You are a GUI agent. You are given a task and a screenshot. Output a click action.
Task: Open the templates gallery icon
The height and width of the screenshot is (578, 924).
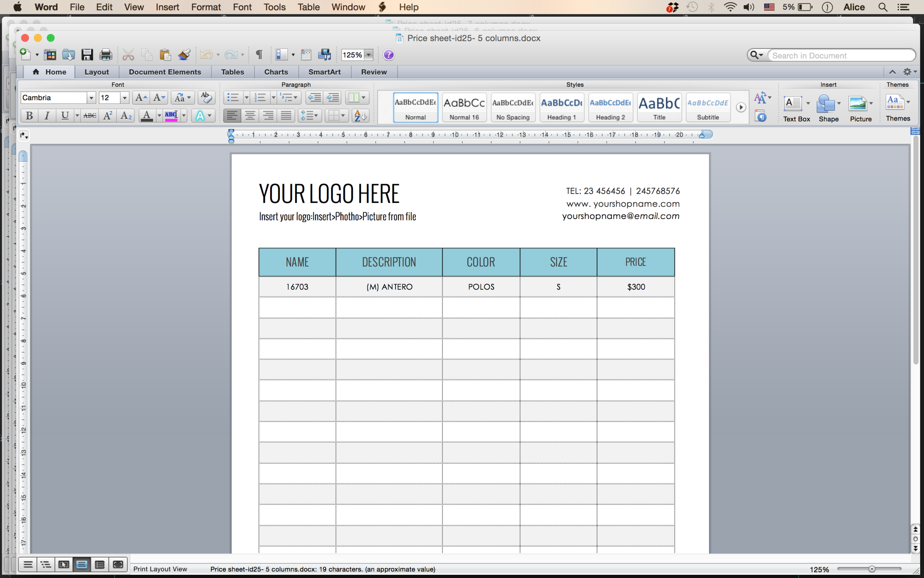(x=50, y=55)
